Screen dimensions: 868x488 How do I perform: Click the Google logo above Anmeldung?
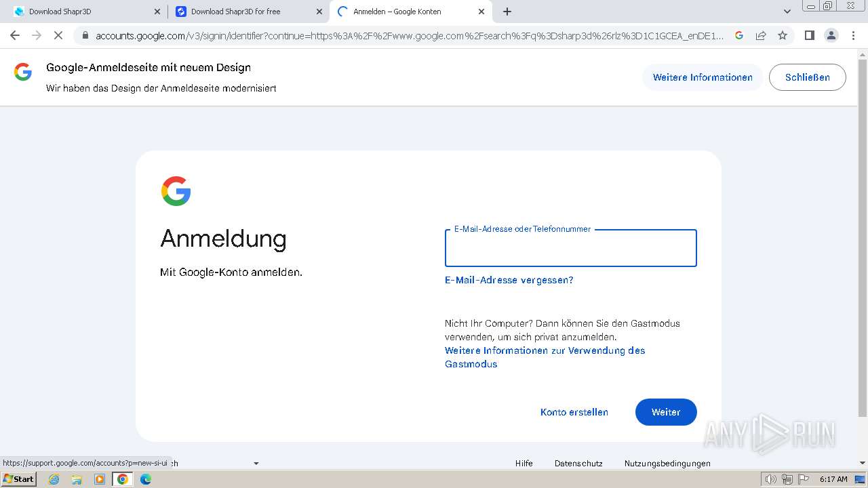pyautogui.click(x=176, y=191)
